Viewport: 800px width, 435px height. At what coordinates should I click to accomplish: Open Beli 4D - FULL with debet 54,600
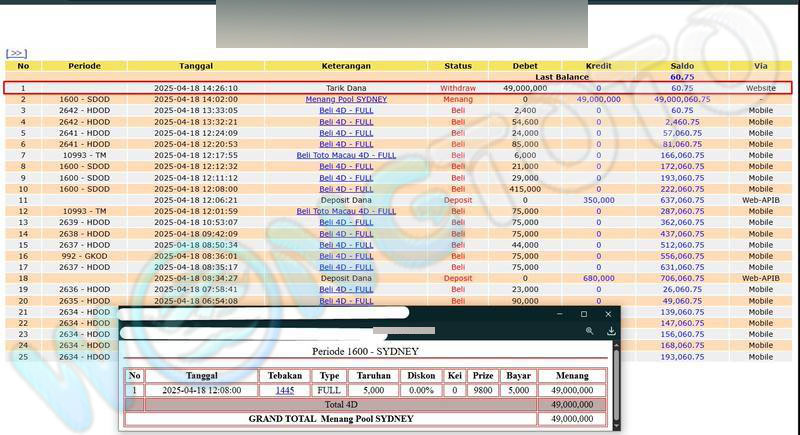(346, 121)
